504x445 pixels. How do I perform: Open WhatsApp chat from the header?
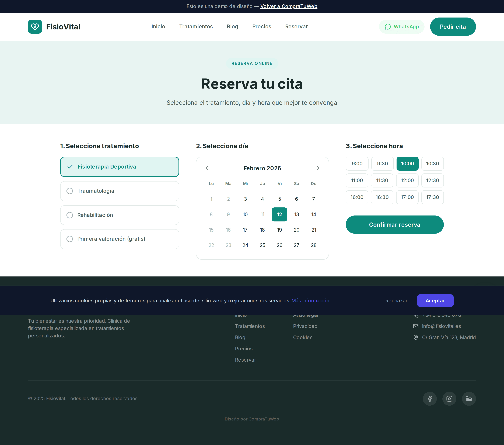pyautogui.click(x=401, y=26)
